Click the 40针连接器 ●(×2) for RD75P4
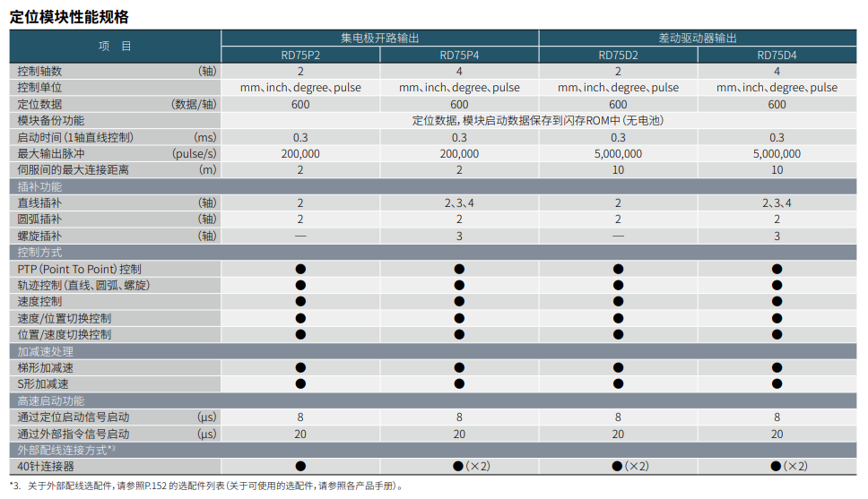 (472, 467)
